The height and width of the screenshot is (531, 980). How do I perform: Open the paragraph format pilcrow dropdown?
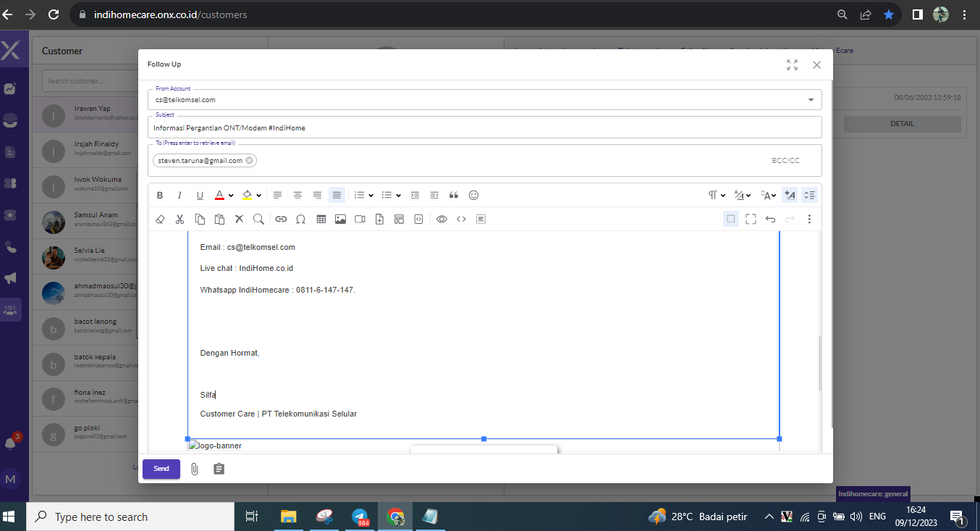pos(717,195)
